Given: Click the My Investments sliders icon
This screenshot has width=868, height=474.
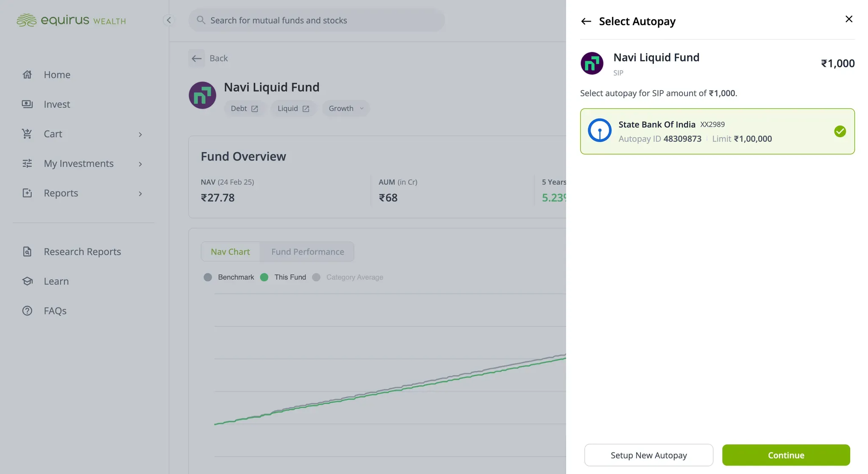Looking at the screenshot, I should 27,164.
